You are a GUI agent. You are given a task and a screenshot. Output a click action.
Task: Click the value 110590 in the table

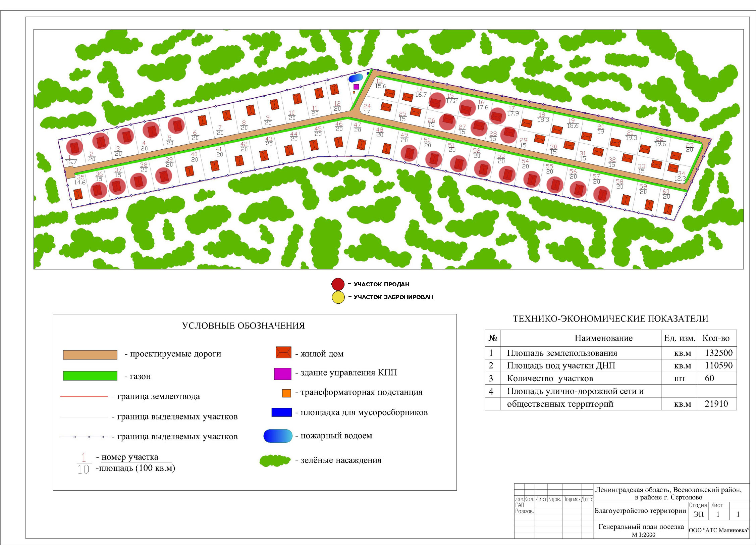[x=719, y=365]
